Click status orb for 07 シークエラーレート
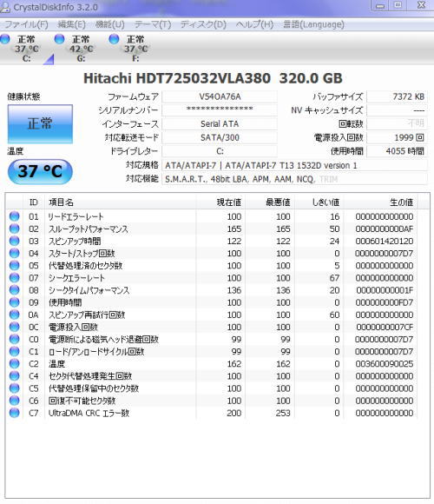This screenshot has width=434, height=504. click(x=15, y=277)
